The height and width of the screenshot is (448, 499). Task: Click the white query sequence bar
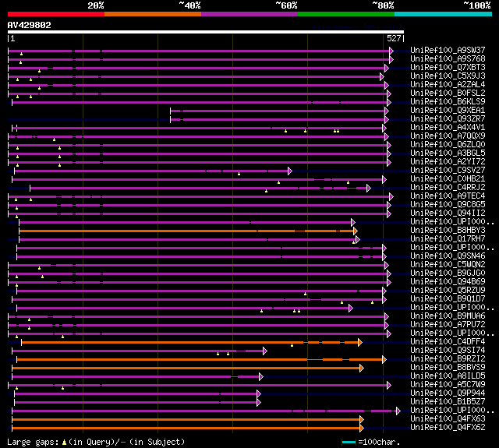(x=206, y=32)
